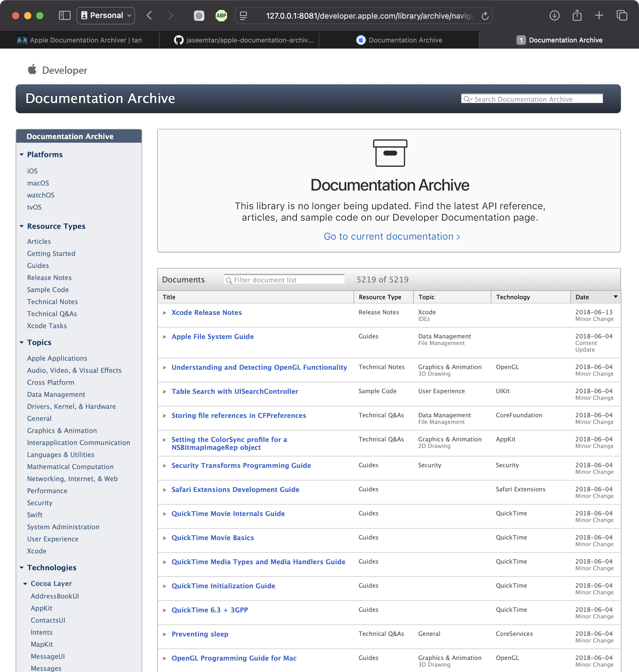639x672 pixels.
Task: Collapse the Technologies section
Action: point(21,568)
